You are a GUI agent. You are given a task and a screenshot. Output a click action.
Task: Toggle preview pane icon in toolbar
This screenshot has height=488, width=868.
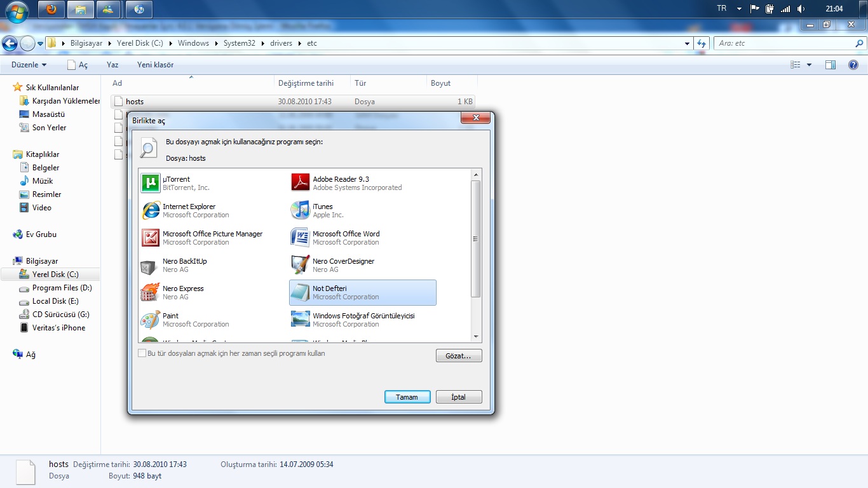tap(830, 65)
